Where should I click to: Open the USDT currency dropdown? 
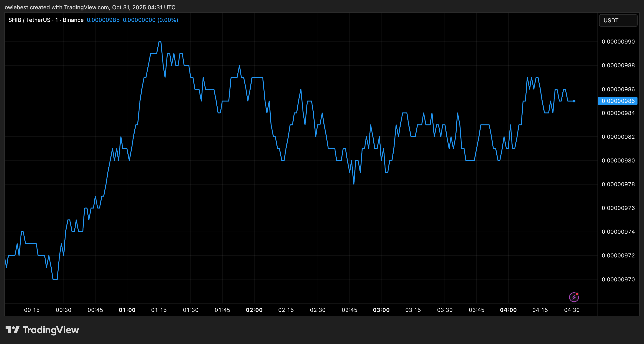(618, 20)
